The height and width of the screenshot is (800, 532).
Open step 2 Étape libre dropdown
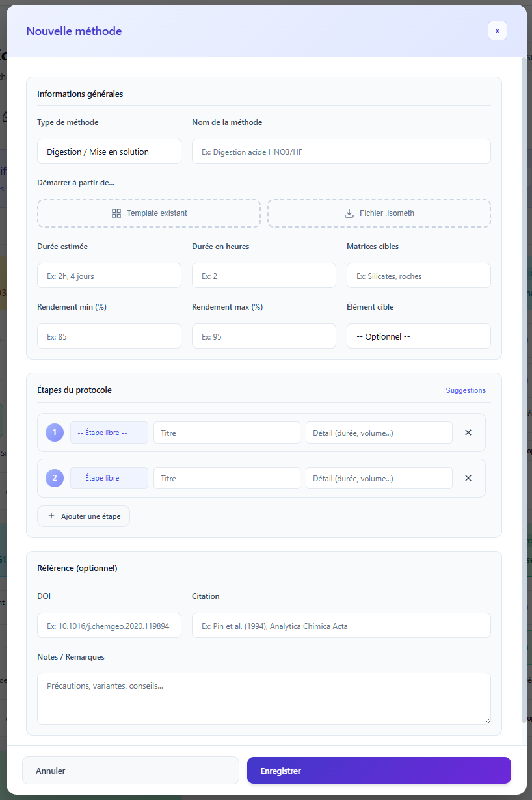109,478
